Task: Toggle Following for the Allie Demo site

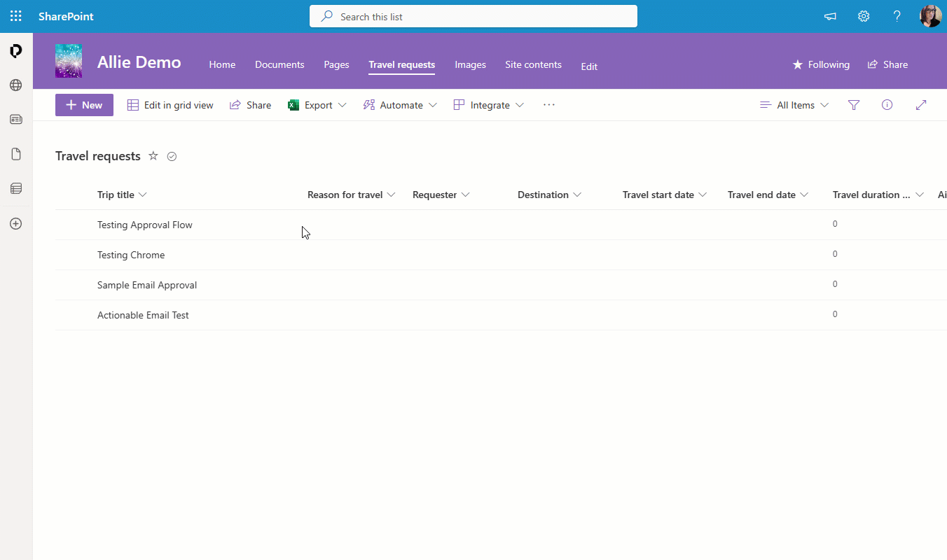Action: [x=820, y=64]
